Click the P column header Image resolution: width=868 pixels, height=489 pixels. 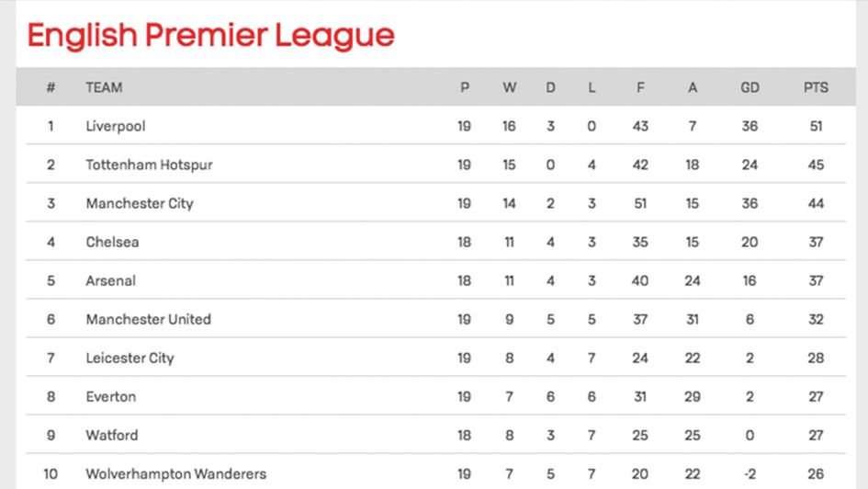[x=465, y=87]
